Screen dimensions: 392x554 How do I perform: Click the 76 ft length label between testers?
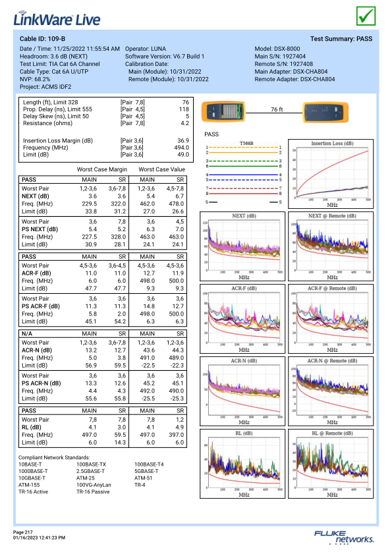click(x=277, y=109)
